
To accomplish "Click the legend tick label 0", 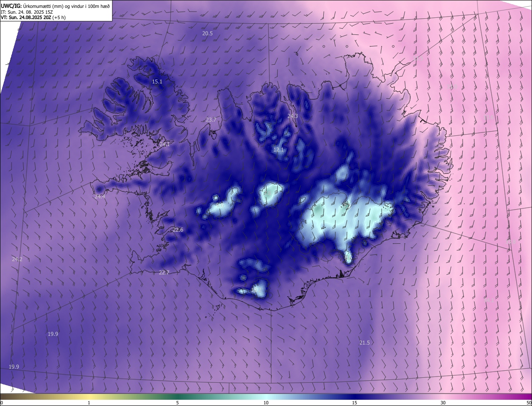I will (x=2, y=403).
